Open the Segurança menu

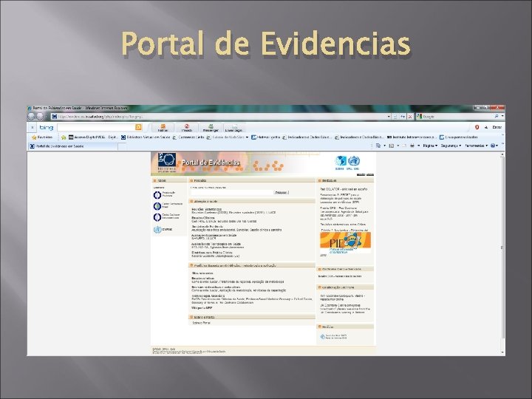coord(451,146)
